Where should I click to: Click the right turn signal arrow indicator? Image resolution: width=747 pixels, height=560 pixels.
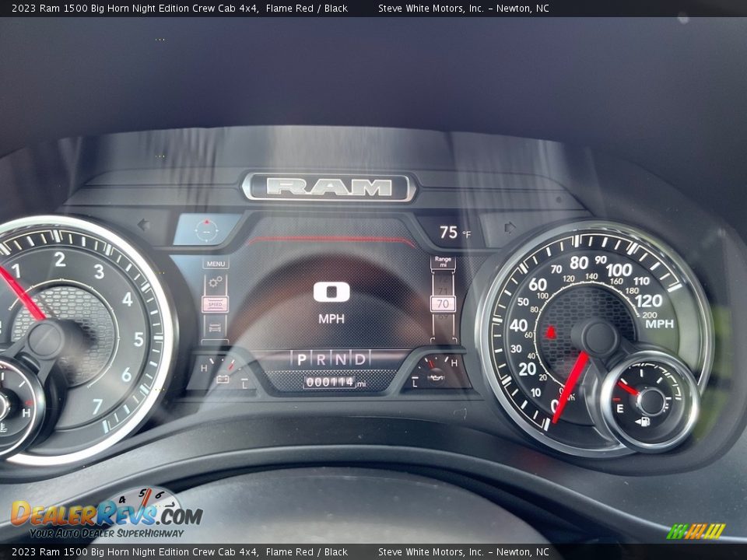pos(510,228)
